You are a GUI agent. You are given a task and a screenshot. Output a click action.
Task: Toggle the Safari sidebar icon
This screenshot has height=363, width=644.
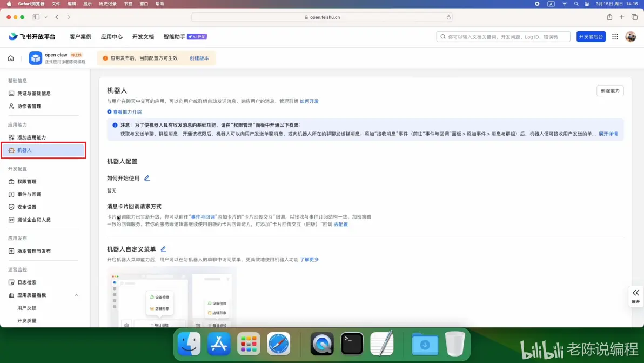pyautogui.click(x=36, y=17)
